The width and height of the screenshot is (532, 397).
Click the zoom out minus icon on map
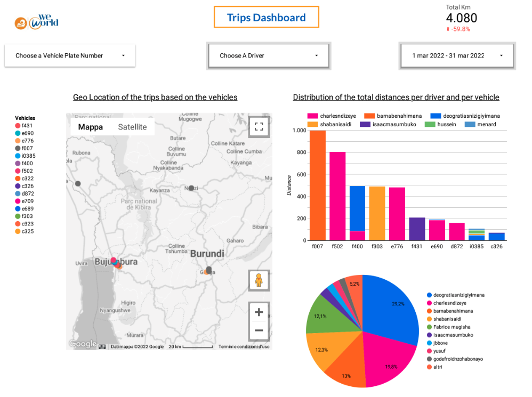click(x=259, y=330)
